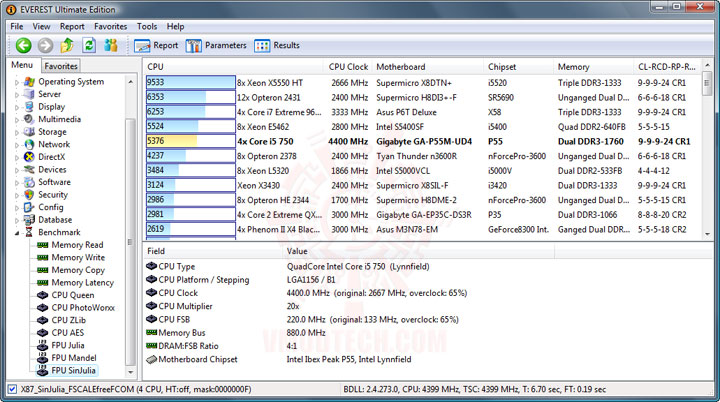Click the 6353 score bar for Opteron 2431

[x=191, y=97]
